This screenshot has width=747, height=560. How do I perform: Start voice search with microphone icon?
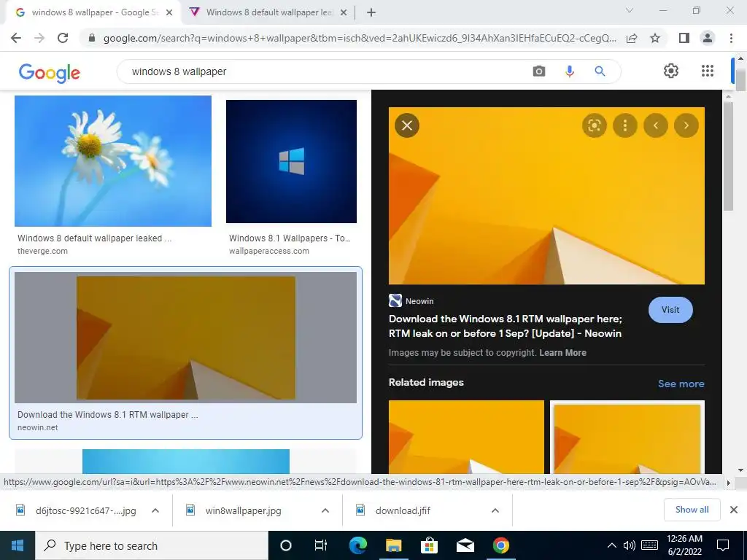coord(569,71)
